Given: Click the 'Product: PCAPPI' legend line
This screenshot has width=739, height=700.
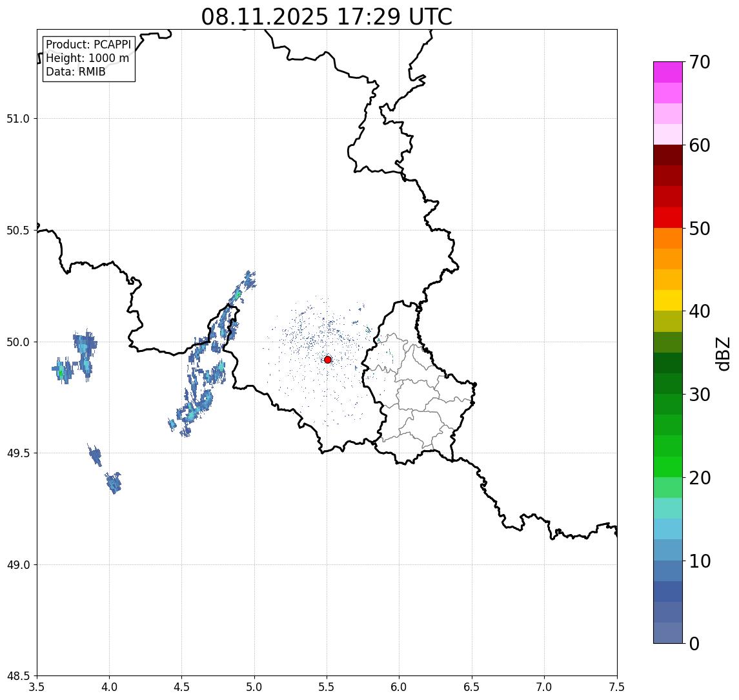Looking at the screenshot, I should click(88, 45).
